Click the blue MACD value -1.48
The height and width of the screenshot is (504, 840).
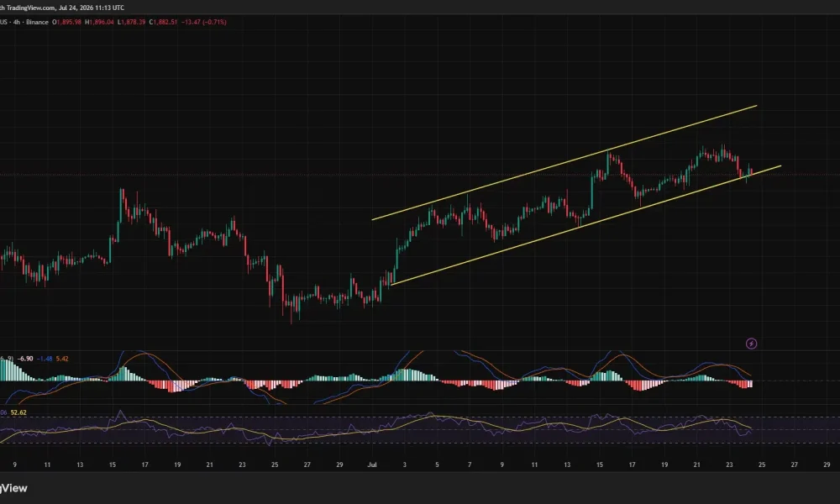click(x=45, y=359)
